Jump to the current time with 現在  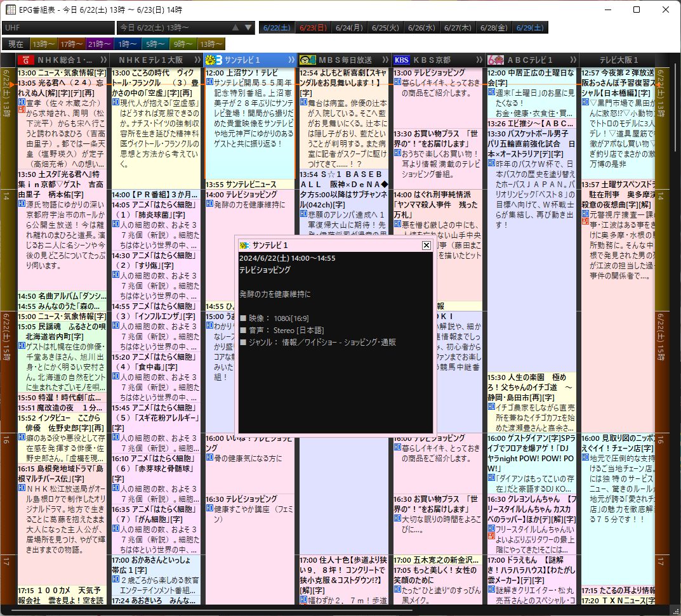point(16,44)
